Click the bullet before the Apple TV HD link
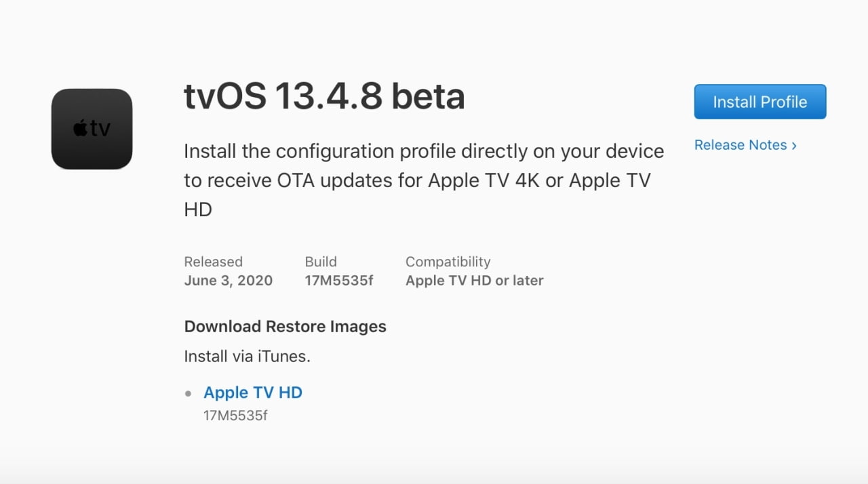 [189, 393]
